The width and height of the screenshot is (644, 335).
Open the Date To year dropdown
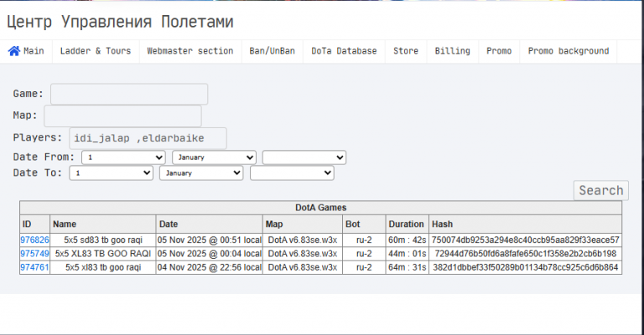click(292, 173)
